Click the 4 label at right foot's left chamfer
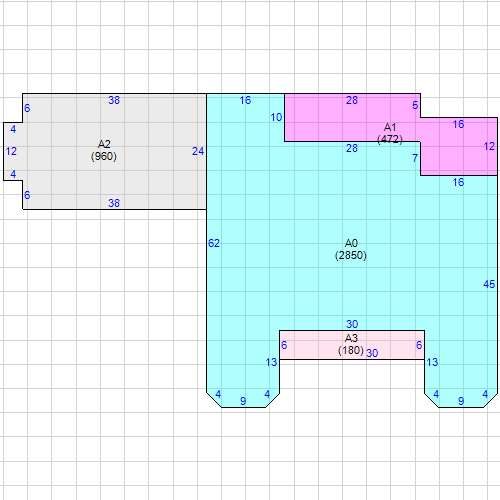 point(436,394)
